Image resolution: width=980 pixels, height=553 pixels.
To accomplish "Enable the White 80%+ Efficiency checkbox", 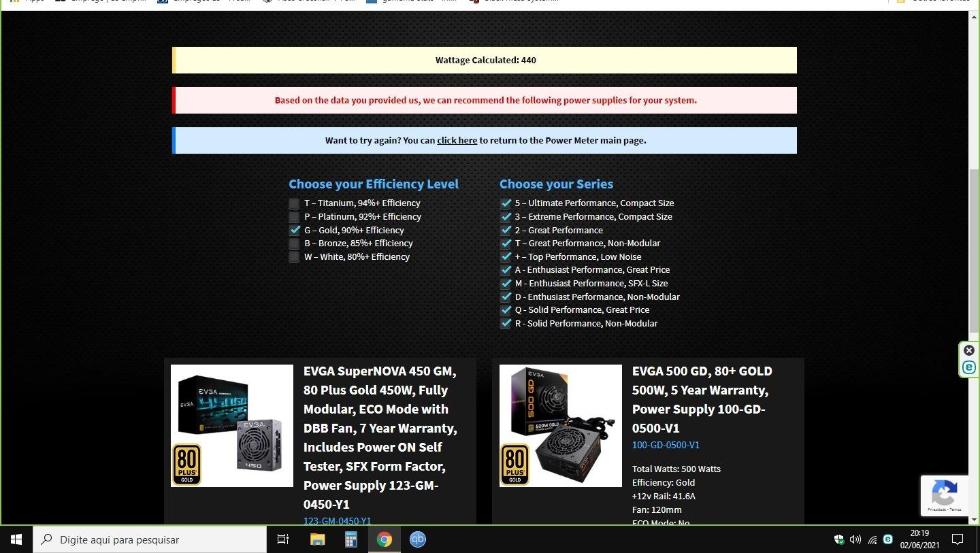I will [x=294, y=257].
